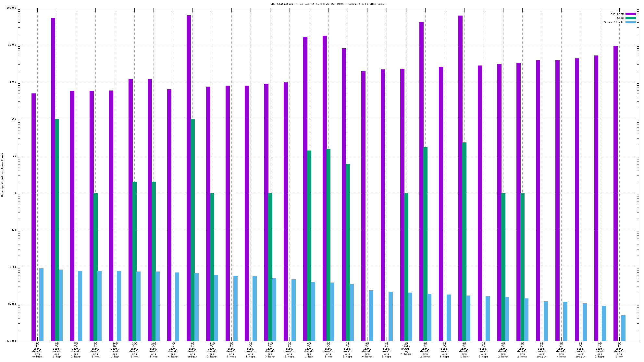Click the light blue Score legend swatch
This screenshot has height=362, width=644.
coord(631,22)
